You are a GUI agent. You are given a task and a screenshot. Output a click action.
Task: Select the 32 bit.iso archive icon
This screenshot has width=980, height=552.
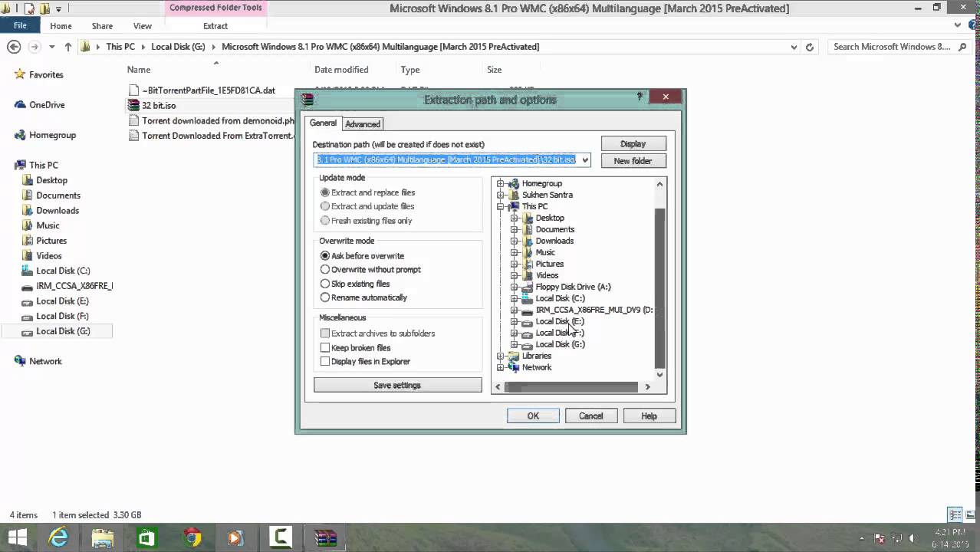coord(134,105)
